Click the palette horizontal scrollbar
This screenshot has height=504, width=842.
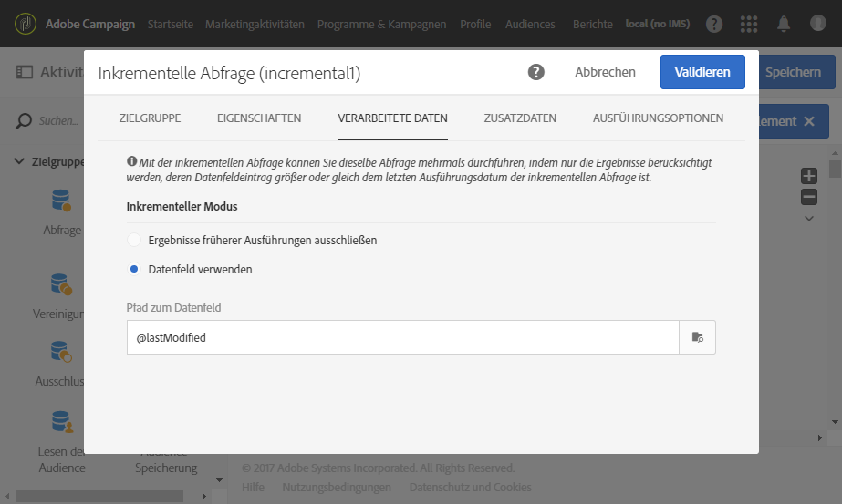(99, 496)
